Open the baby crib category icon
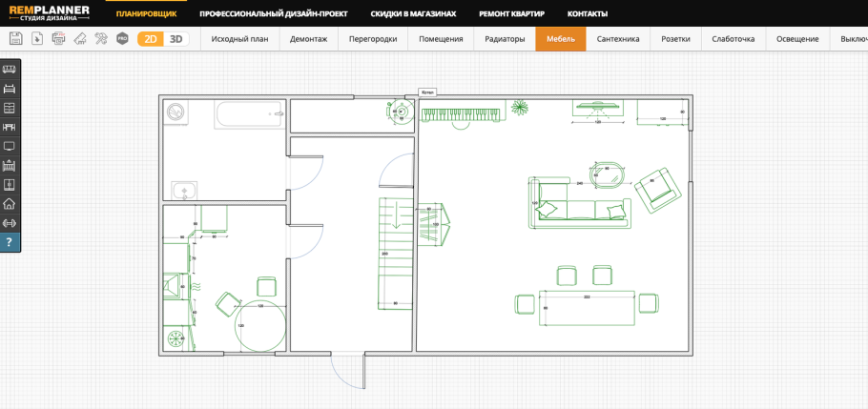The width and height of the screenshot is (868, 409). pyautogui.click(x=10, y=165)
